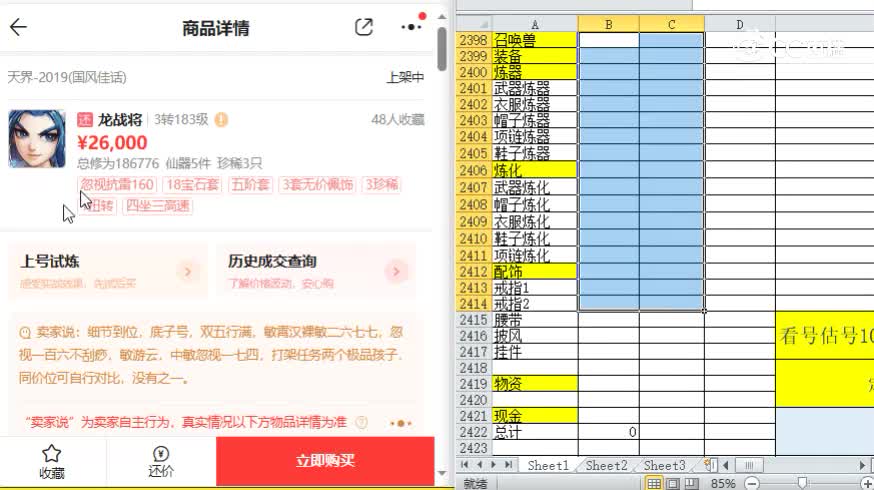Select row 2398 header
The width and height of the screenshot is (874, 490).
474,40
